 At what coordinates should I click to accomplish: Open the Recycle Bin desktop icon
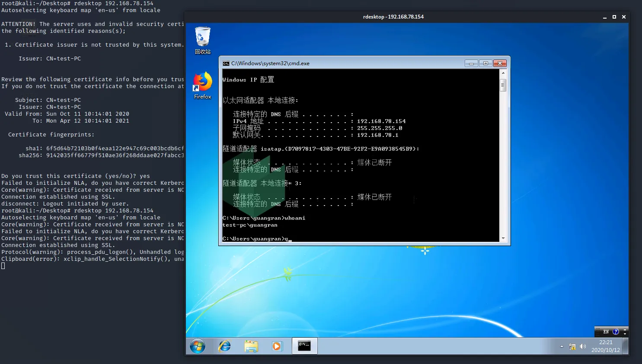pos(202,40)
